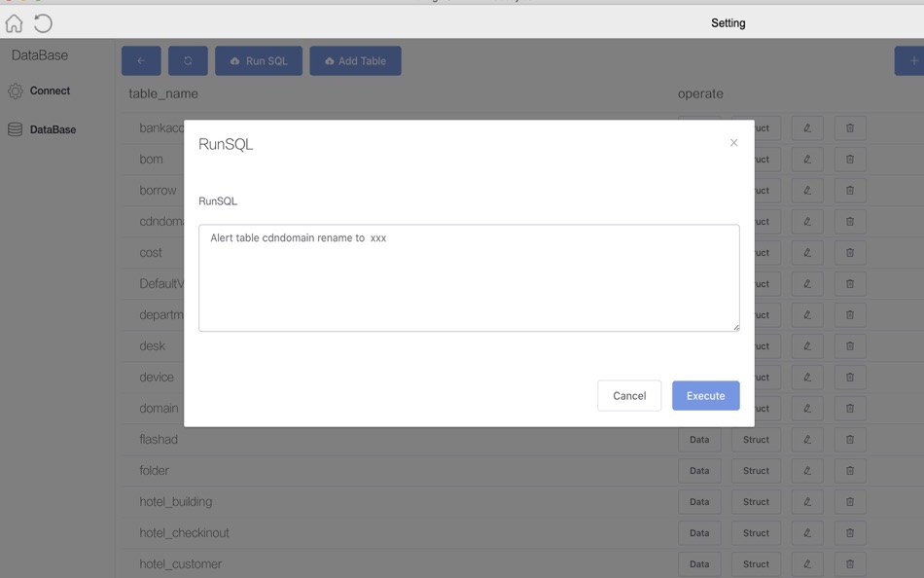The width and height of the screenshot is (924, 578).
Task: Click the reload icon next to Home
Action: [43, 23]
